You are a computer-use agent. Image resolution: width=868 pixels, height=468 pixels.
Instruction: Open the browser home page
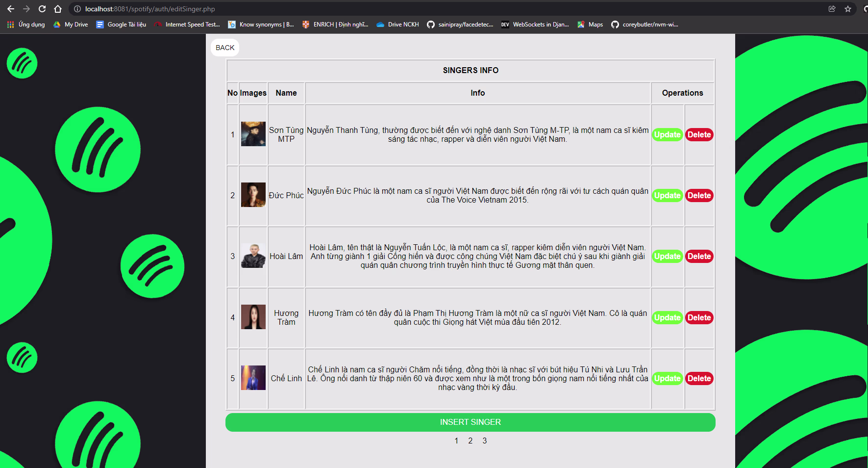[58, 9]
